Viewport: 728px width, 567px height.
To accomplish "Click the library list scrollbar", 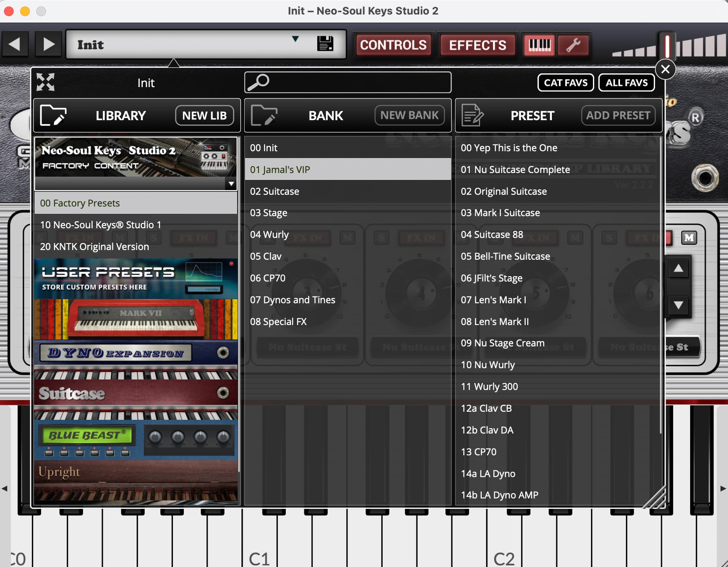I will click(x=239, y=304).
